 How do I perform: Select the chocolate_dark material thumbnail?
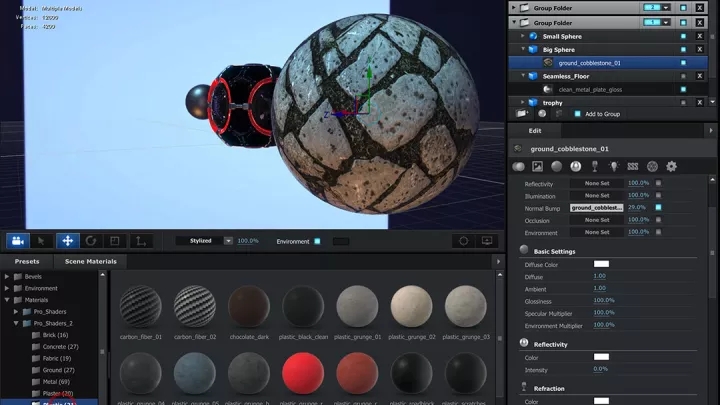coord(248,306)
